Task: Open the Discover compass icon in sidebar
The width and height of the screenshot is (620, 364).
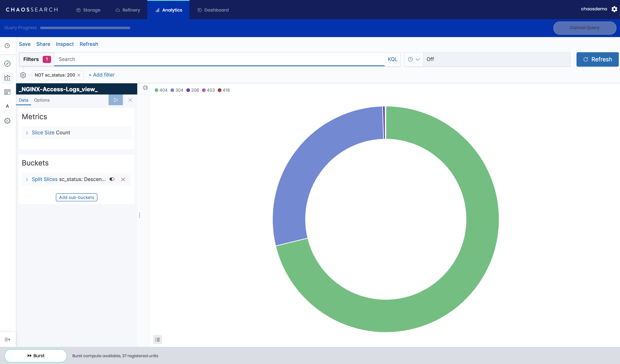Action: (7, 64)
